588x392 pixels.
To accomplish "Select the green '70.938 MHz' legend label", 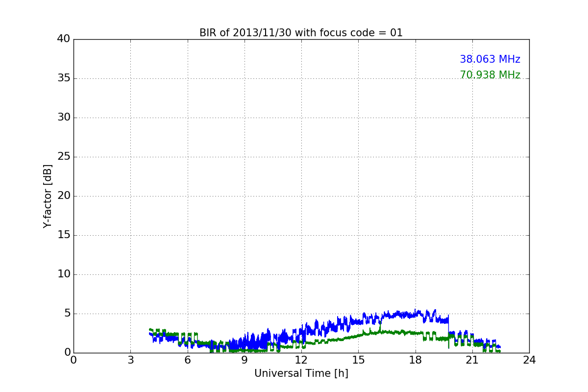I will 490,75.
